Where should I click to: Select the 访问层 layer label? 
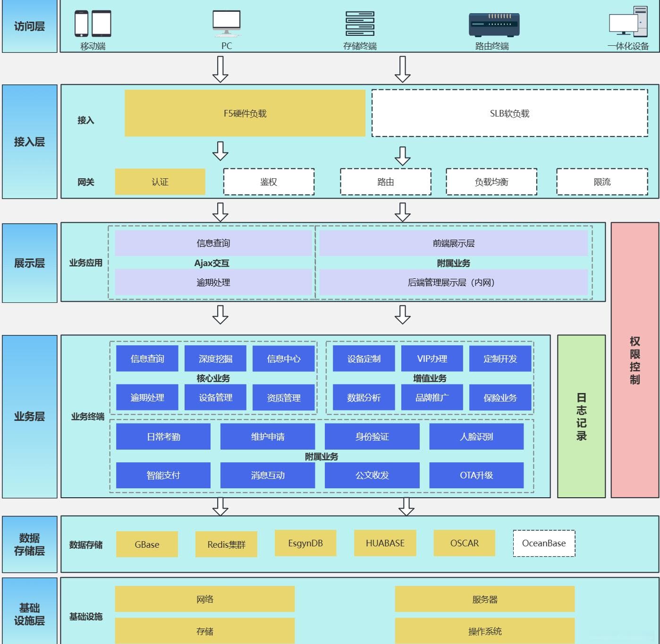tap(29, 26)
